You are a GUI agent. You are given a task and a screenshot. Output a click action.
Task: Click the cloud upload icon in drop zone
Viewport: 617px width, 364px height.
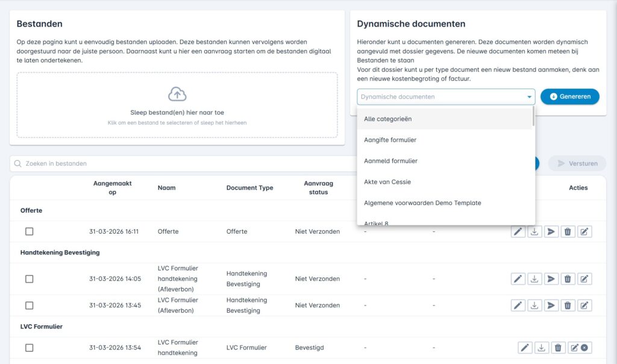point(177,94)
